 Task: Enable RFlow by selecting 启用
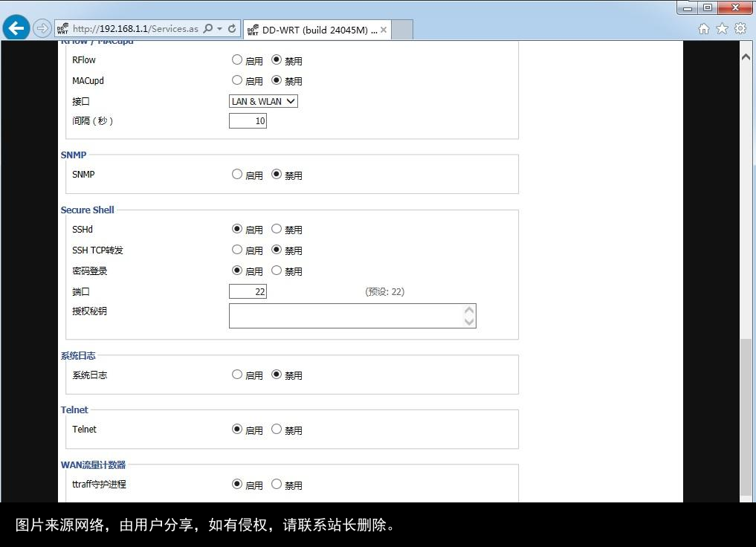[x=236, y=60]
